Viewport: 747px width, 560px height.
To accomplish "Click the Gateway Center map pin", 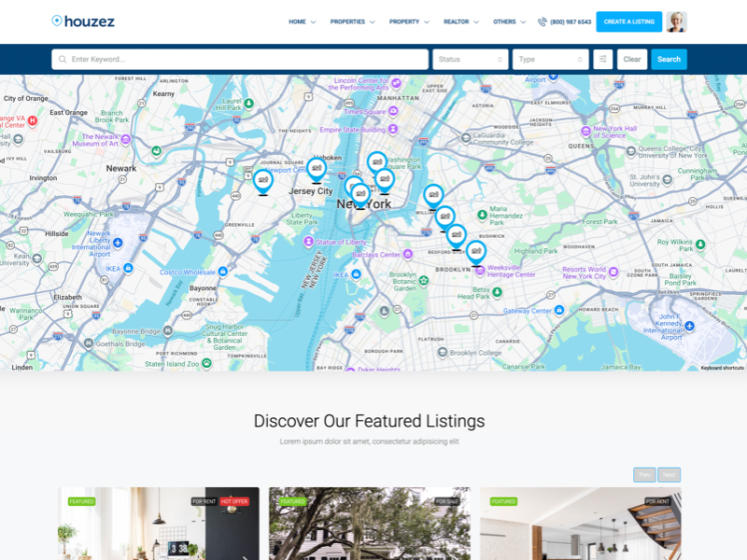I will coord(559,310).
